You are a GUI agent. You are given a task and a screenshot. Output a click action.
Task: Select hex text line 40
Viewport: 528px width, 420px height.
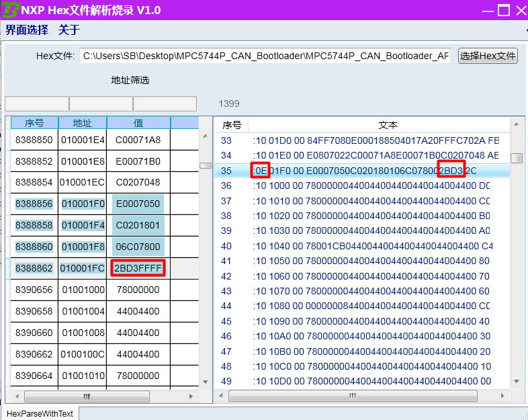[x=362, y=246]
